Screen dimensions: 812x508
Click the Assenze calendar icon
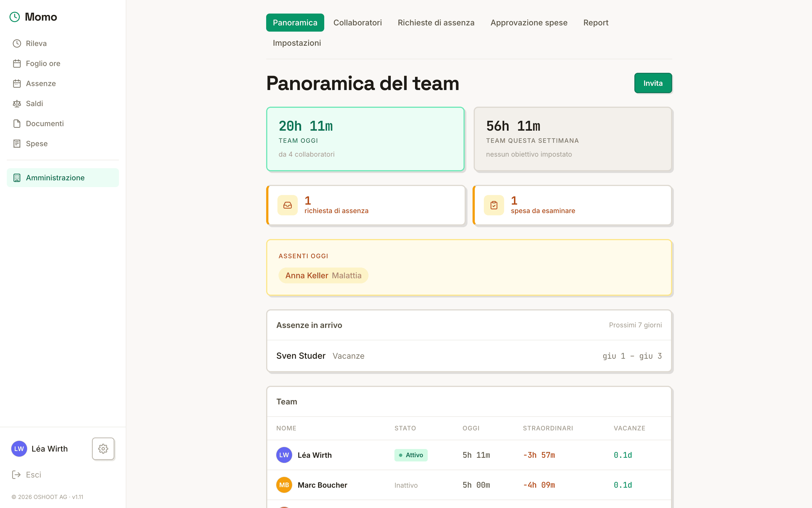[x=17, y=83]
